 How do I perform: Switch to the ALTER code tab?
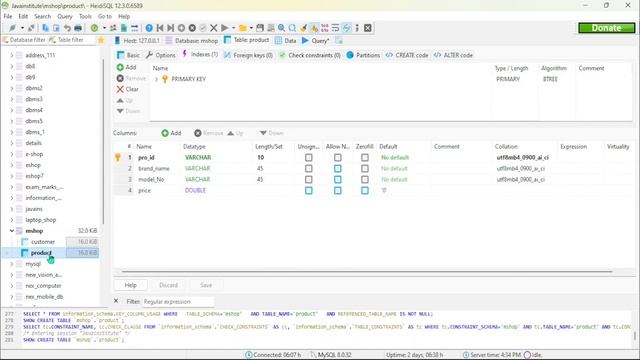click(453, 55)
